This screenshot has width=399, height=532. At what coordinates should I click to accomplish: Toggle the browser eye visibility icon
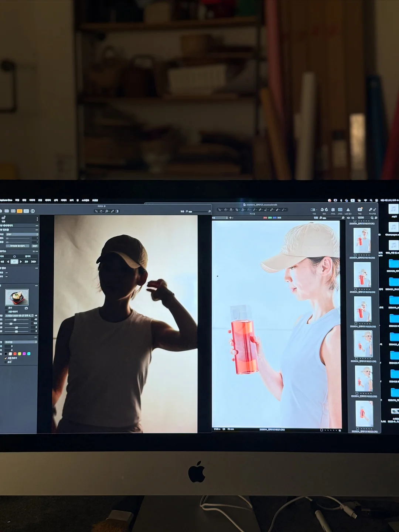[348, 218]
